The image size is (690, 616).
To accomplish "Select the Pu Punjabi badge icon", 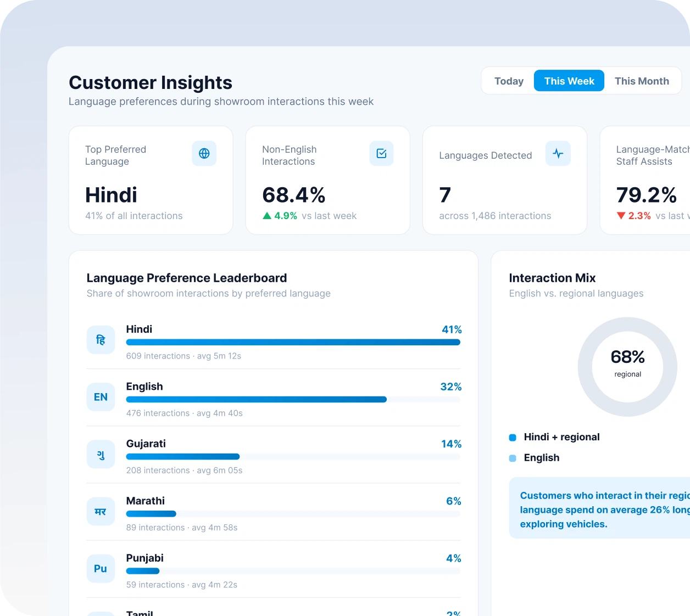I will (101, 568).
